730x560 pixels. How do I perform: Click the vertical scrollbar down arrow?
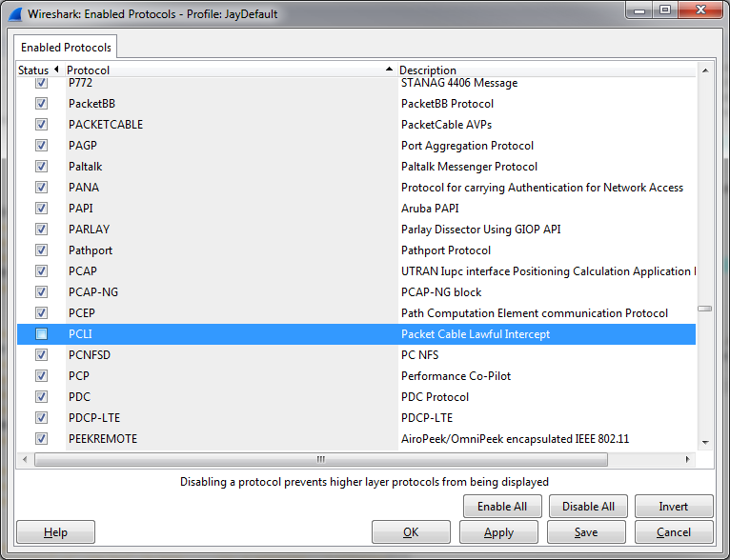click(x=705, y=442)
